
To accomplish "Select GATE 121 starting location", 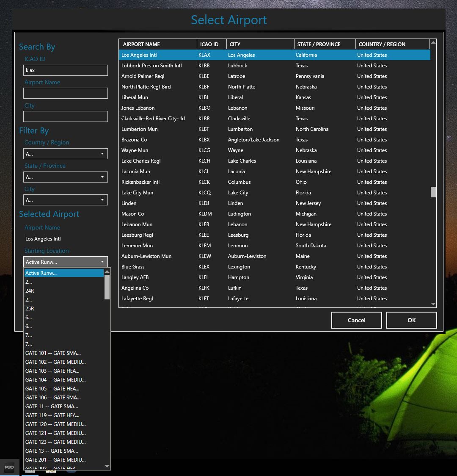I will pos(63,433).
